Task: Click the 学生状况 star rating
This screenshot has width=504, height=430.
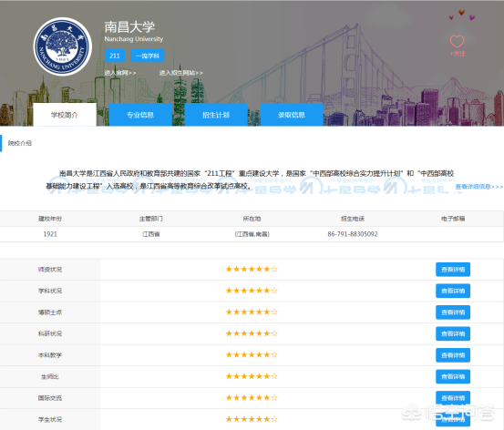Action: pos(252,419)
